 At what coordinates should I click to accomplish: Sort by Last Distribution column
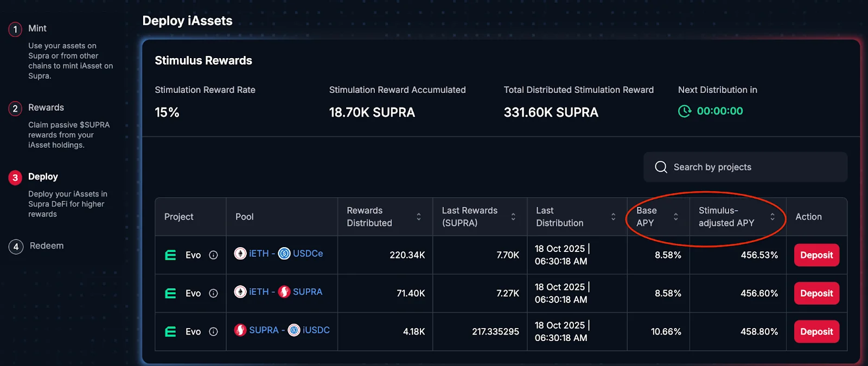[614, 217]
